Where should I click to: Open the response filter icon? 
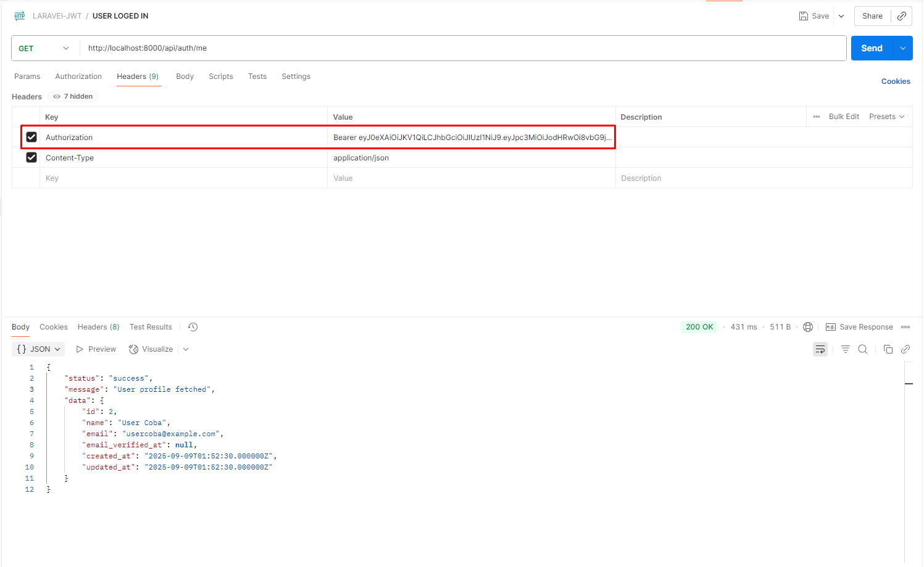coord(845,349)
